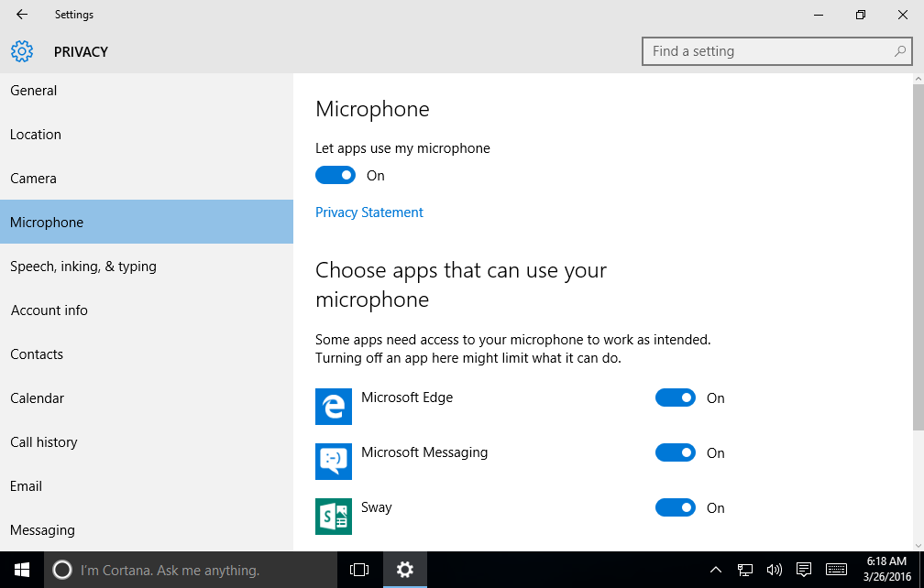Click the volume speaker tray icon

tap(774, 570)
